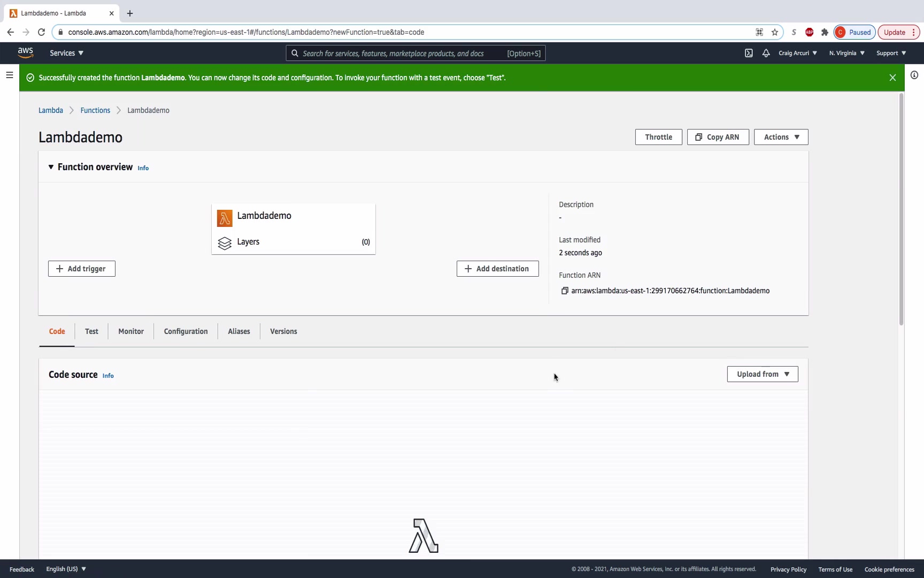Click the Layers stack icon

225,244
